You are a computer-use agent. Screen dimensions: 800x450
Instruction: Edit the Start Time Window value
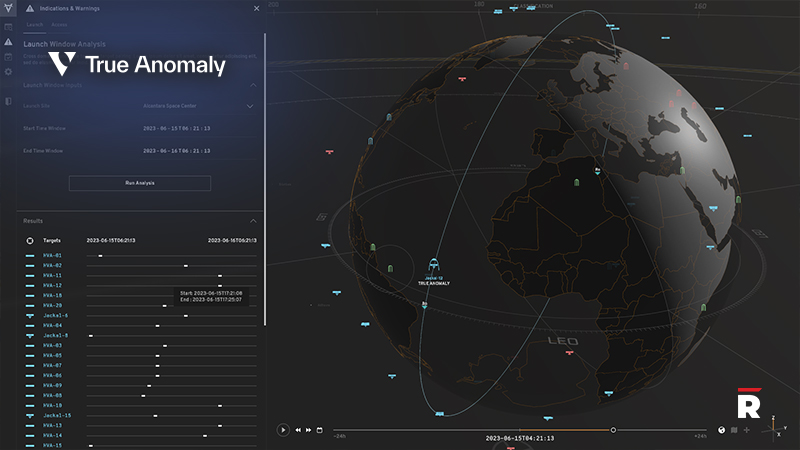coord(177,129)
